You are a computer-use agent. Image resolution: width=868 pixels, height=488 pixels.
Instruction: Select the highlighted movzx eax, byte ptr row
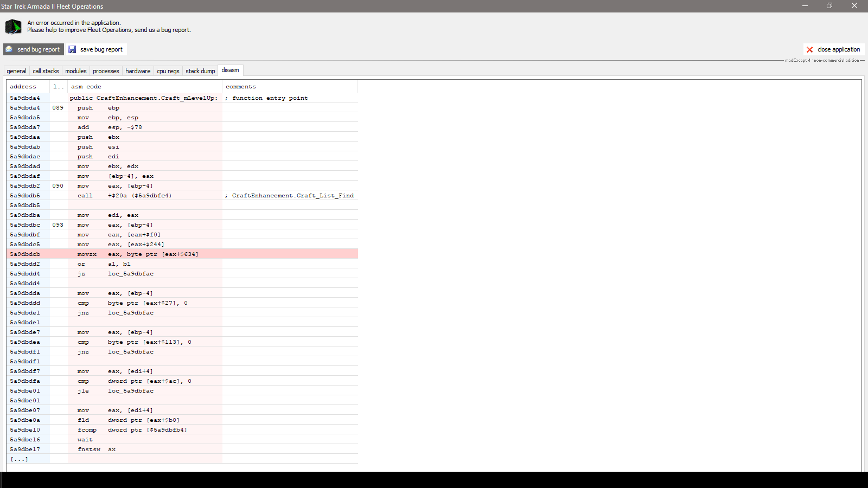pyautogui.click(x=182, y=254)
